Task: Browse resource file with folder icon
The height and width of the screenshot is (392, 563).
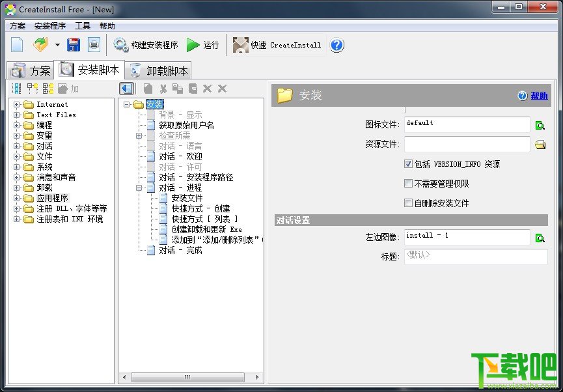Action: click(x=540, y=145)
